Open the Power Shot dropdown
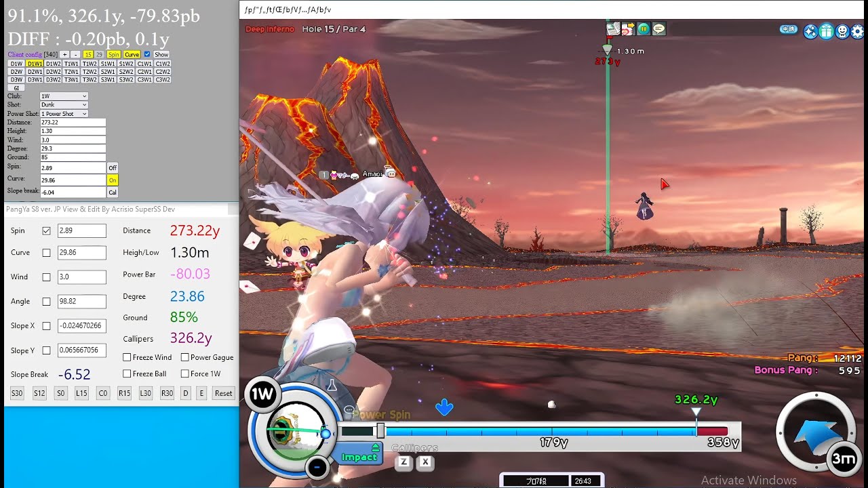 point(64,114)
